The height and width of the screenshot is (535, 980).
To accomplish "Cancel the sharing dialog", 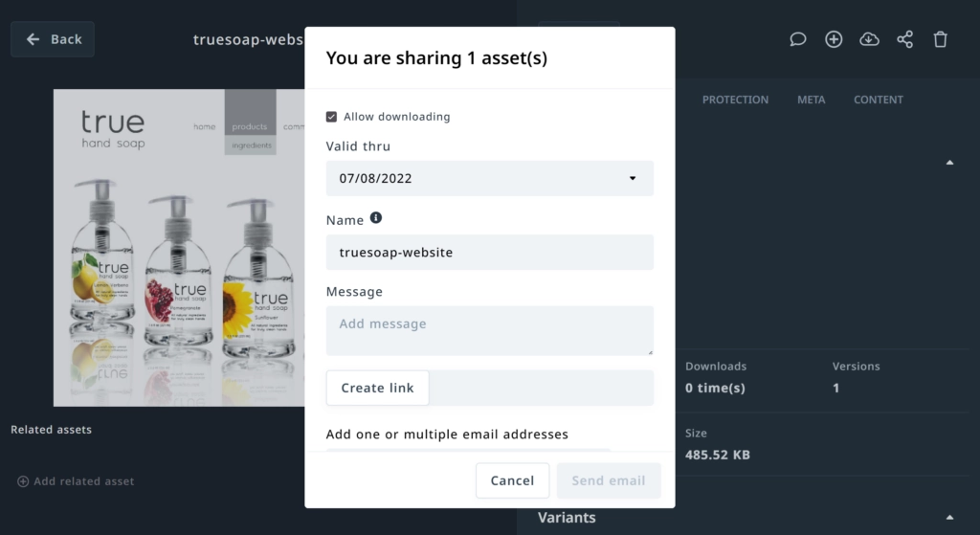I will [512, 480].
